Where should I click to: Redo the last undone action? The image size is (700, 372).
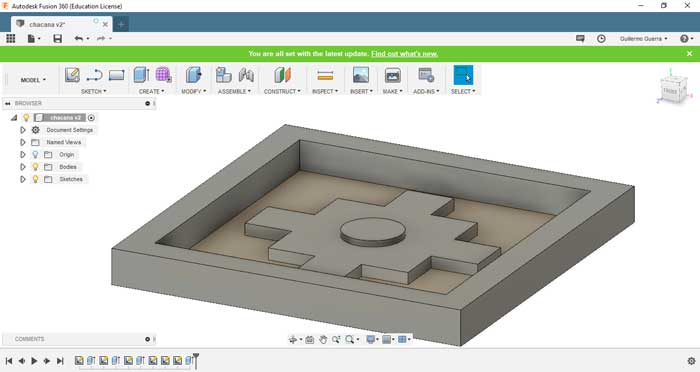coord(101,38)
